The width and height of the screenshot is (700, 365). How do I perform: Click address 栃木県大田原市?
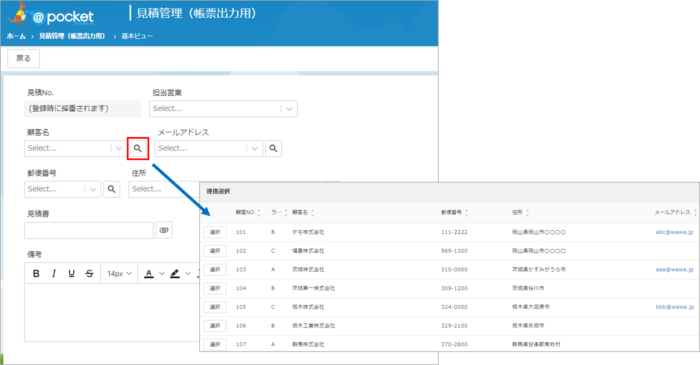pyautogui.click(x=531, y=307)
